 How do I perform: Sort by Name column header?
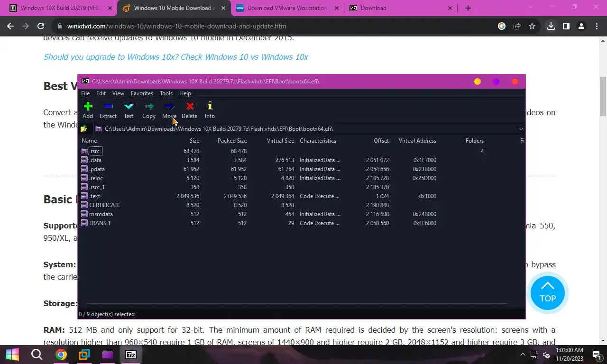[89, 141]
